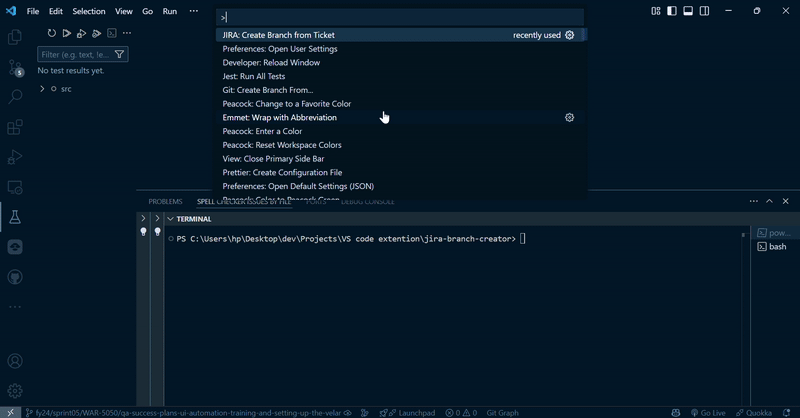The height and width of the screenshot is (418, 800).
Task: Collapse the TERMINAL section chevron
Action: 171,218
